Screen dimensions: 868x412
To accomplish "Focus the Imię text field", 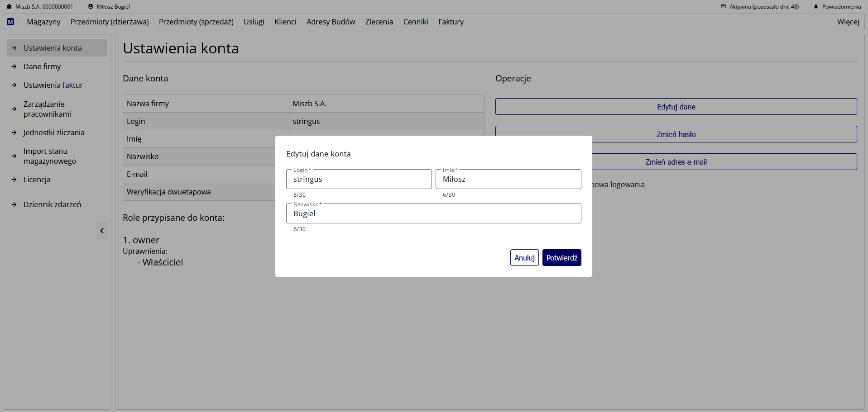I will coord(508,180).
